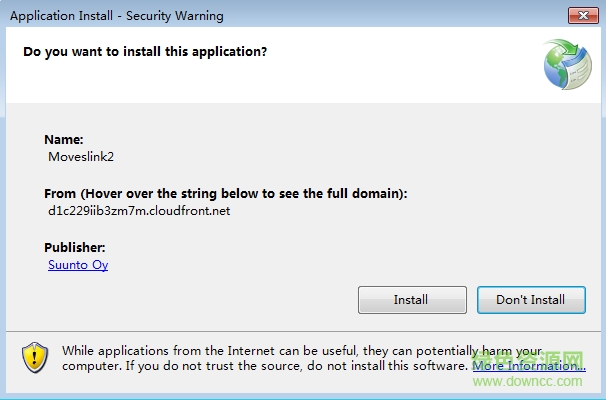
Task: Click the Publisher: label
Action: click(x=75, y=247)
